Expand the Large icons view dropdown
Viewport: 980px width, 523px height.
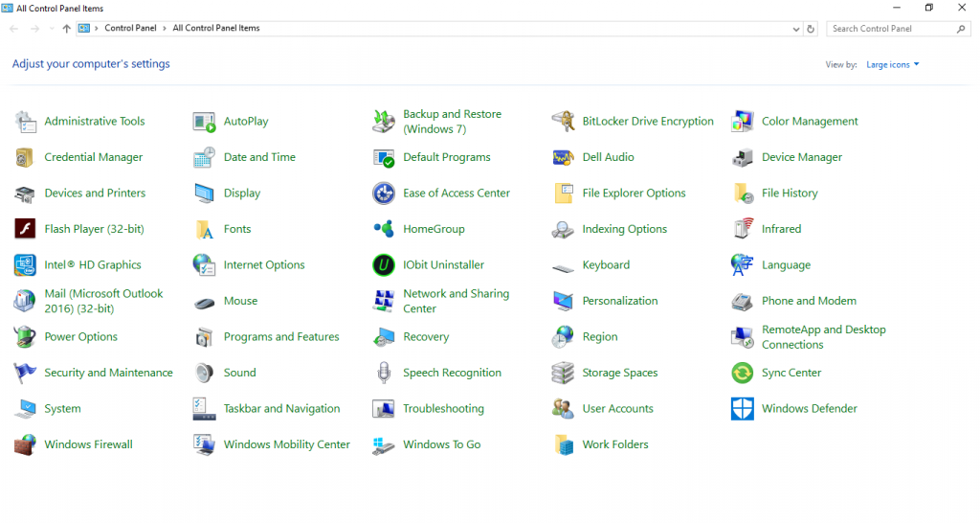point(892,65)
